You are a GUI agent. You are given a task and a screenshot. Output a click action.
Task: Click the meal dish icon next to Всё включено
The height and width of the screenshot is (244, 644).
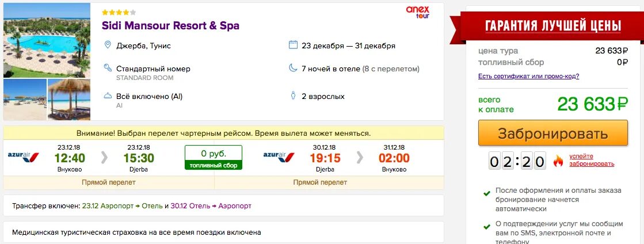108,96
